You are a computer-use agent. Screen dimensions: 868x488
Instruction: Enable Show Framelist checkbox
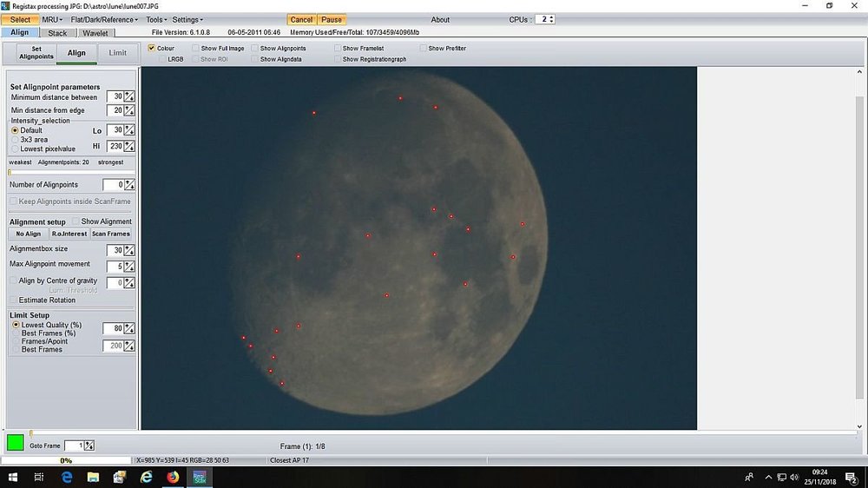[337, 48]
